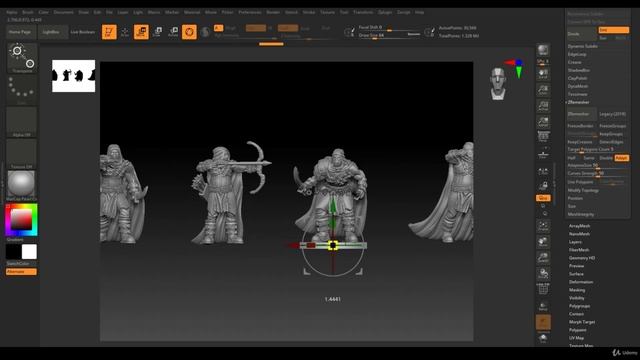Toggle Perspective distortion icon
The height and width of the screenshot is (360, 640).
pyautogui.click(x=543, y=137)
